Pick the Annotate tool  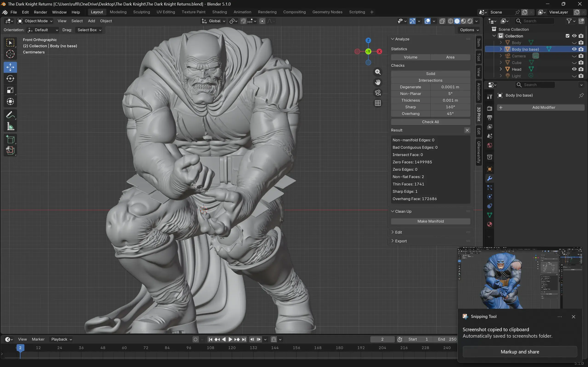point(10,115)
